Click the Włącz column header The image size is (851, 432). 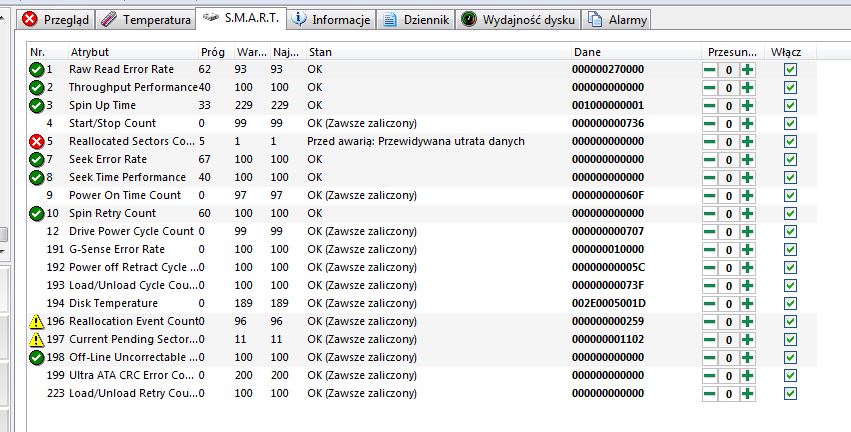tap(790, 52)
